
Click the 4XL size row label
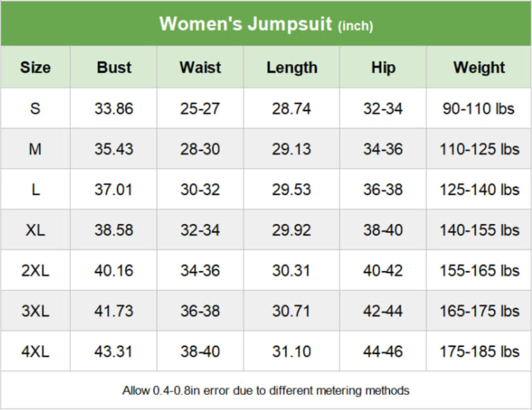[35, 352]
